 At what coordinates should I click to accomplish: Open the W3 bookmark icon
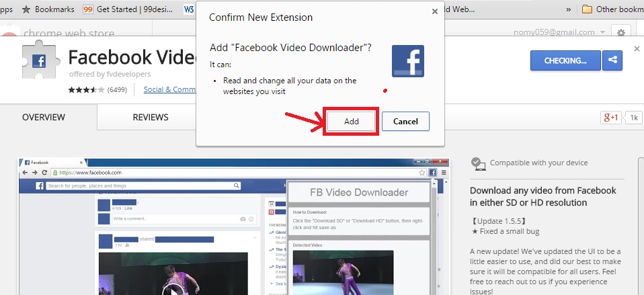(x=188, y=9)
